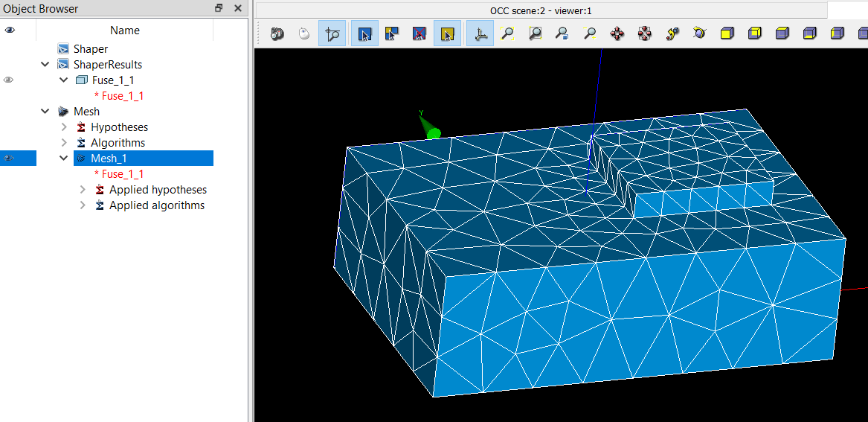Select the OCC scene:2 - viewer:1 tab

(x=541, y=10)
